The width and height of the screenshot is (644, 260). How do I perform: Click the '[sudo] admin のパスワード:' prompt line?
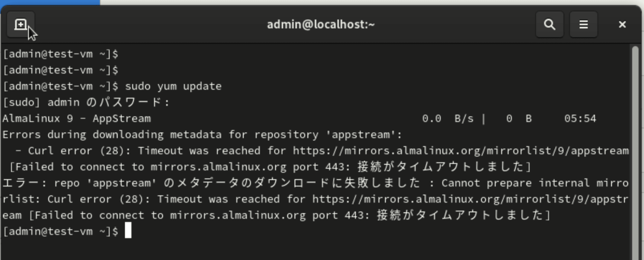click(x=86, y=102)
